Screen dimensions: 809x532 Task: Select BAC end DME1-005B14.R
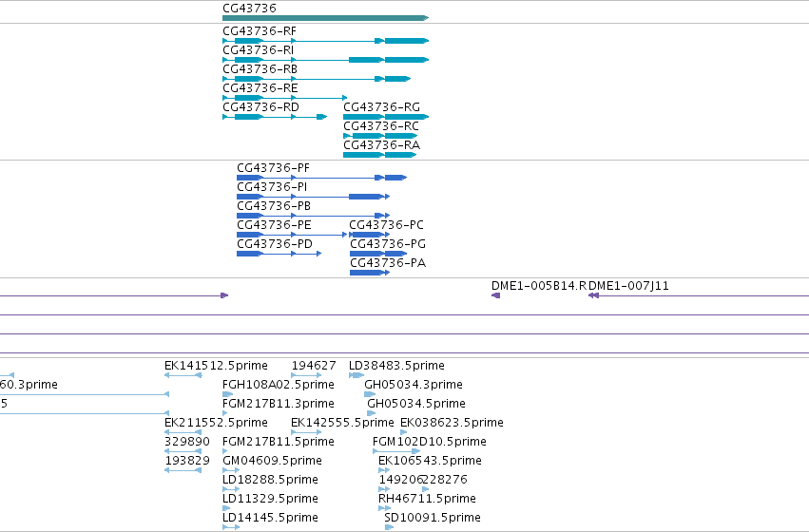tap(539, 286)
